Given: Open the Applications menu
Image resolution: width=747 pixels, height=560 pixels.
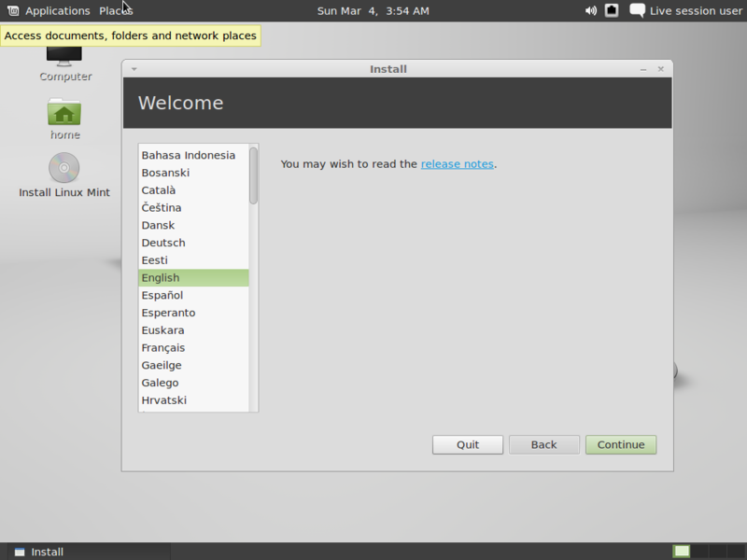Looking at the screenshot, I should click(x=58, y=11).
